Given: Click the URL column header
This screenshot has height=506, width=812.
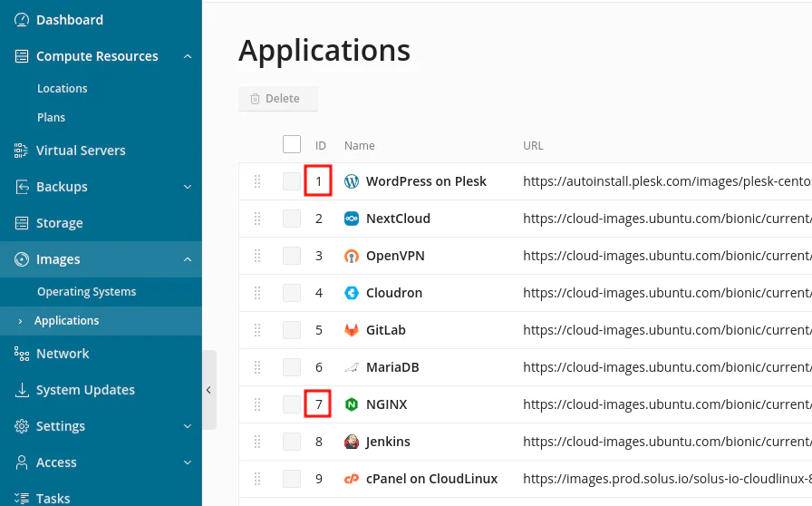Looking at the screenshot, I should (534, 146).
